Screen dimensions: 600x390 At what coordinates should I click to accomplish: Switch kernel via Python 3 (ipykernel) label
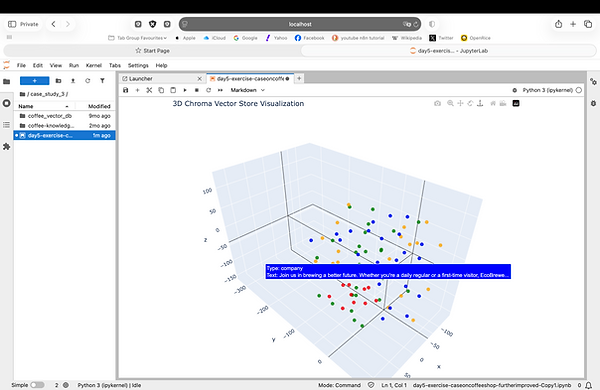click(548, 90)
